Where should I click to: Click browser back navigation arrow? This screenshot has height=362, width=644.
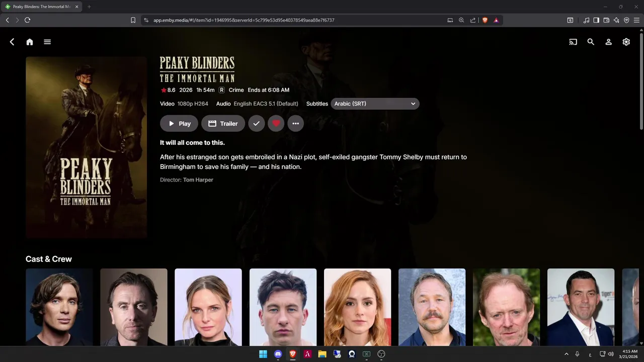click(x=7, y=20)
